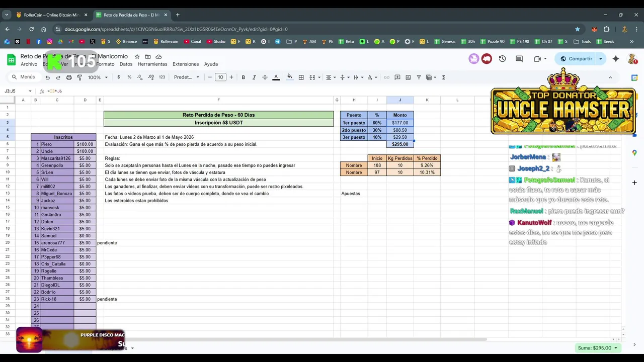Format as currency with dollar icon
Image resolution: width=644 pixels, height=362 pixels.
[x=119, y=77]
